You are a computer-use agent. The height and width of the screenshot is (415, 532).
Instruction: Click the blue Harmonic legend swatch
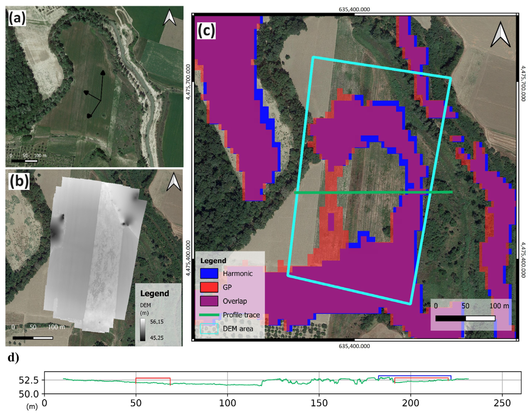[209, 274]
